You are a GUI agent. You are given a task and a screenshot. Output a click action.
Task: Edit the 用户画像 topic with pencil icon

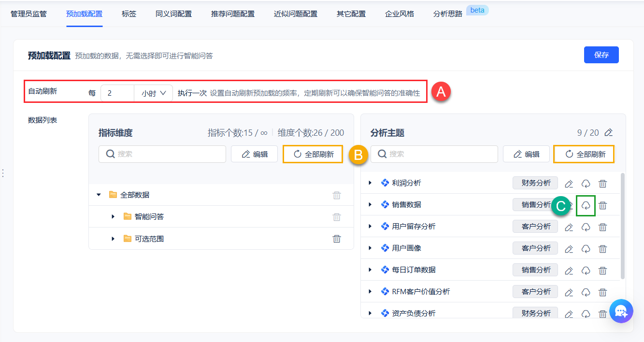pyautogui.click(x=569, y=249)
